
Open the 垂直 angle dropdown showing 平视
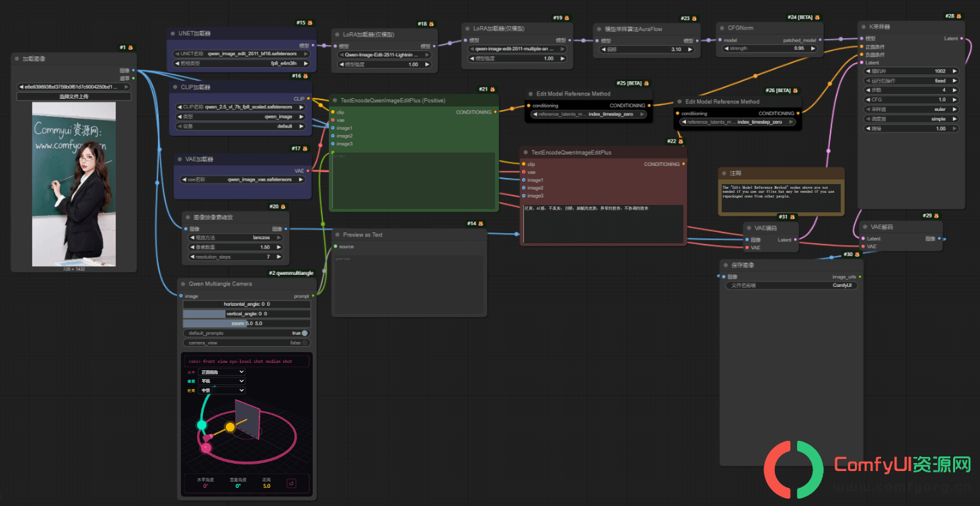coord(223,381)
